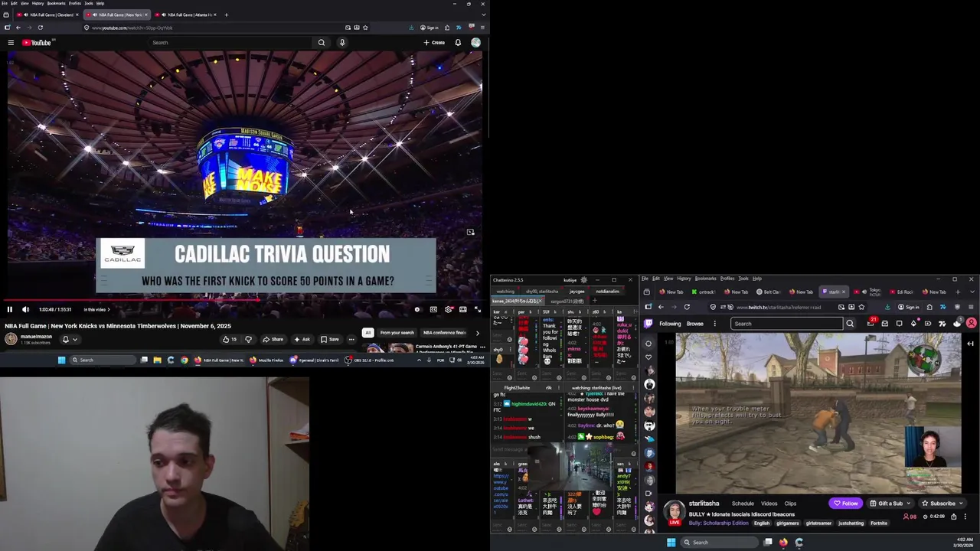Focus the Twitch search box
The image size is (980, 551).
pos(786,324)
